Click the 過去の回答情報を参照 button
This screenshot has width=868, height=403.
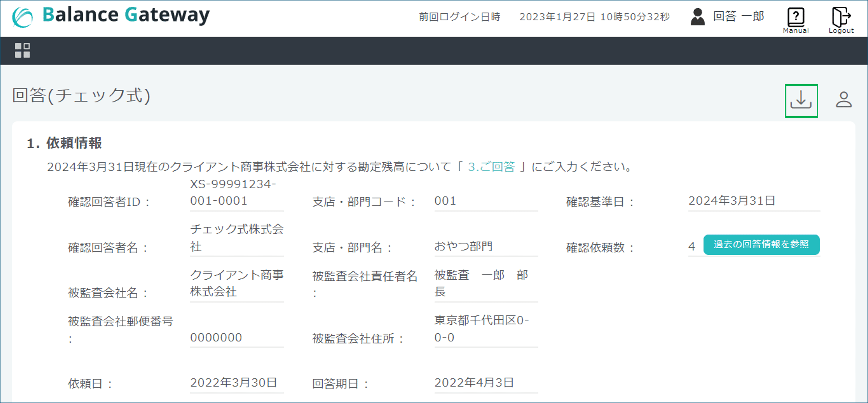pyautogui.click(x=761, y=244)
